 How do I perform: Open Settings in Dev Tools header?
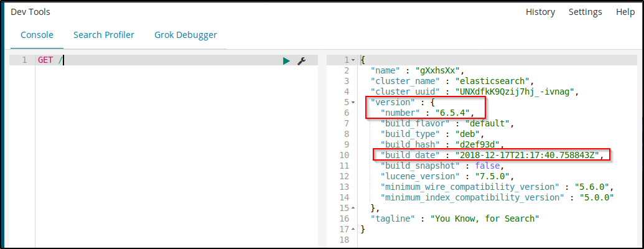(x=586, y=12)
